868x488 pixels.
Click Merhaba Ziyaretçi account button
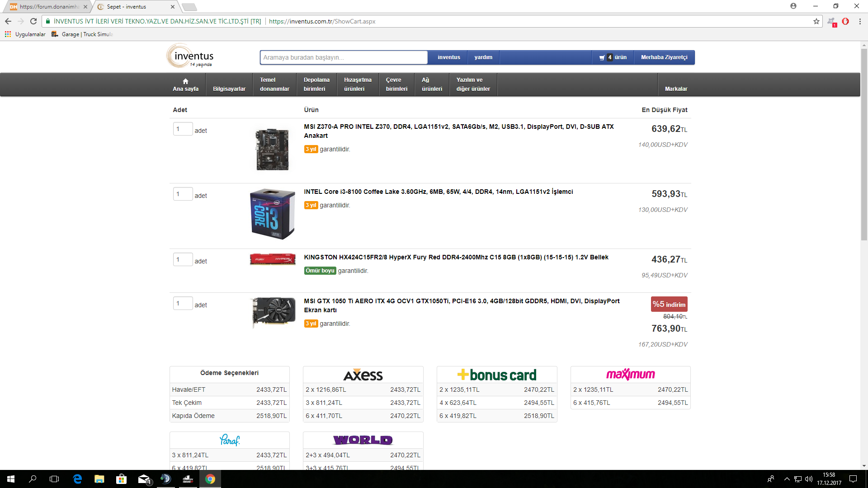click(x=664, y=57)
